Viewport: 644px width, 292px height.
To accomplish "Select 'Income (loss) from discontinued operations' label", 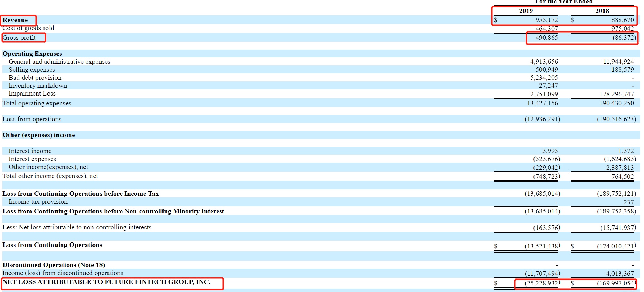I will pos(63,273).
